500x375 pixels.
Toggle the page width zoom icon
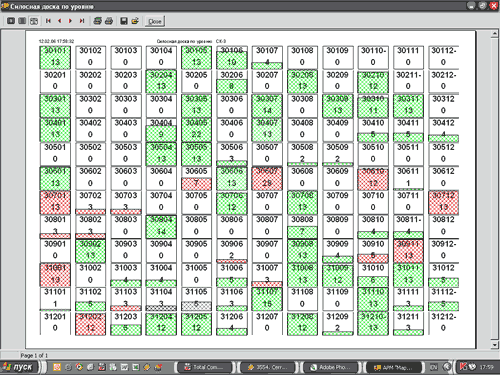coord(34,21)
